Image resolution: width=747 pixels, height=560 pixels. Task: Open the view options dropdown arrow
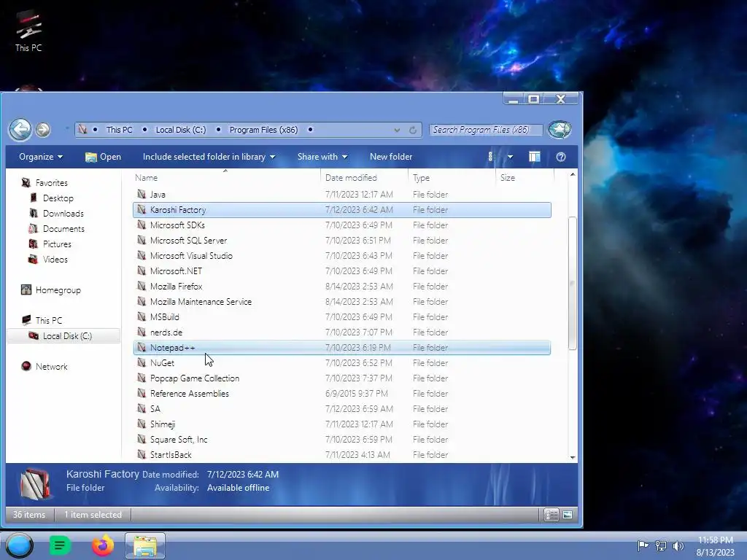510,157
